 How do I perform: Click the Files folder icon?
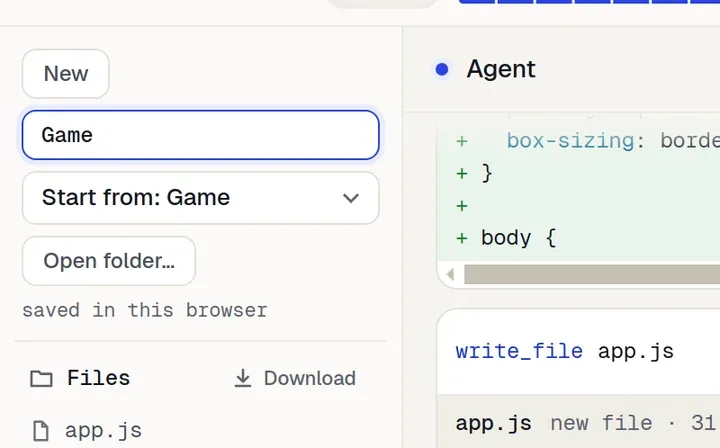point(41,379)
